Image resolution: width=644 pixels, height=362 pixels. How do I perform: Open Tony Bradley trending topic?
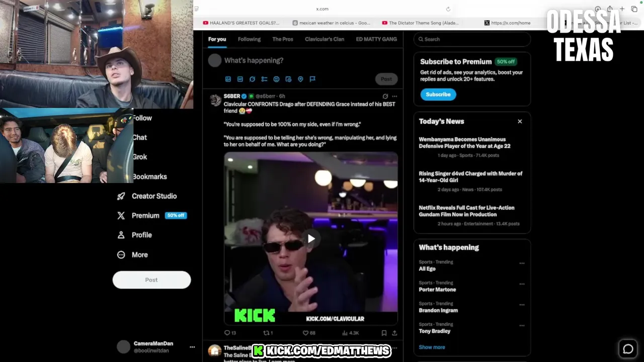pos(435,331)
